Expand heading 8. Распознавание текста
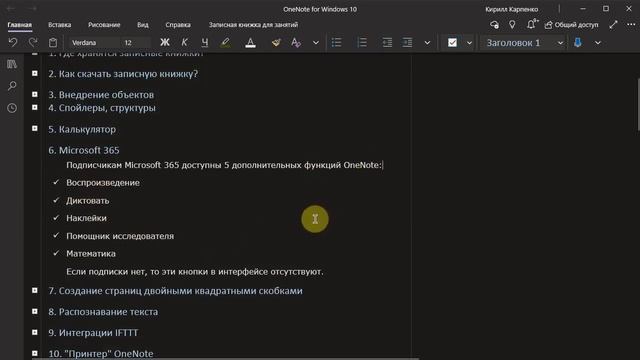This screenshot has height=360, width=640. [35, 311]
